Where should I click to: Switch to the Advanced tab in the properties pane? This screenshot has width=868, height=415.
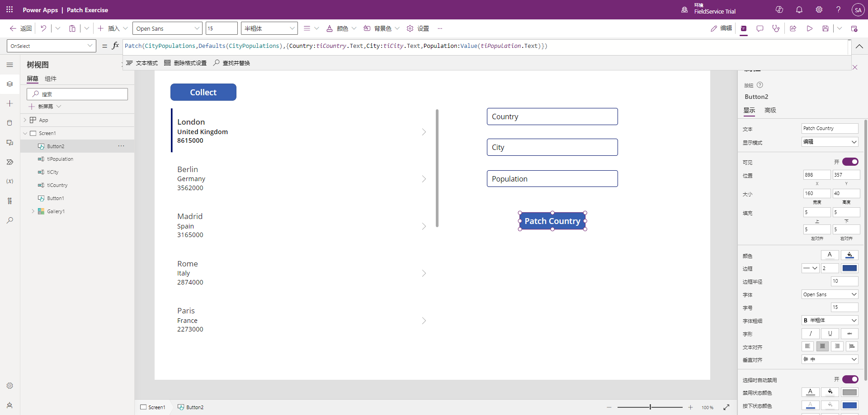770,110
